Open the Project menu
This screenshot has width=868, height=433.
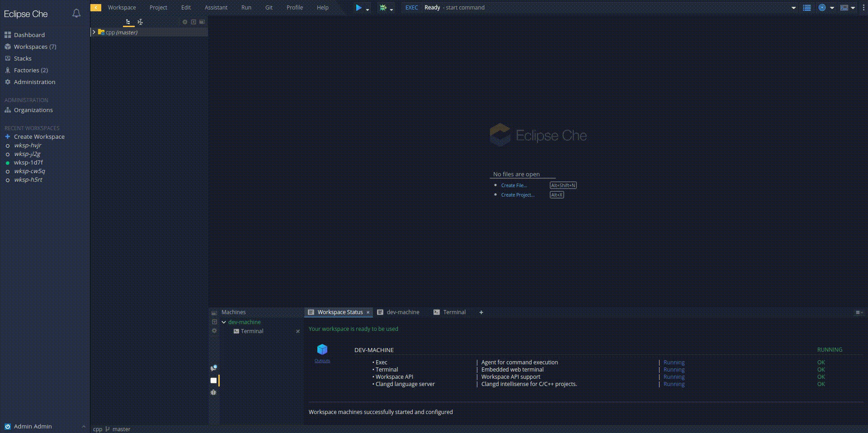click(158, 8)
